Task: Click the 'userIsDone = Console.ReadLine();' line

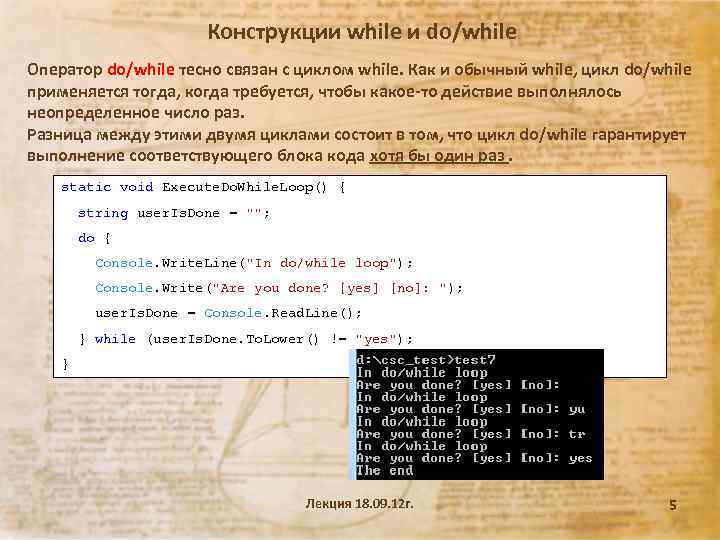Action: coord(228,313)
